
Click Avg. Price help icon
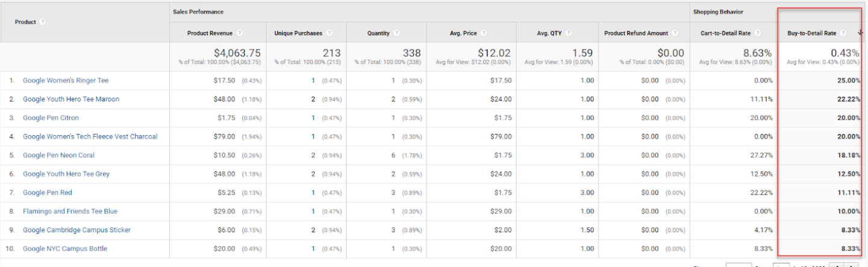click(484, 33)
